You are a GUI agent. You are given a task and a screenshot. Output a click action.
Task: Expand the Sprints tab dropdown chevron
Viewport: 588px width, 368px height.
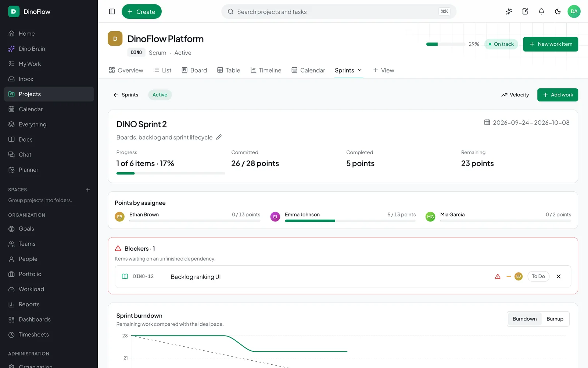(x=360, y=70)
